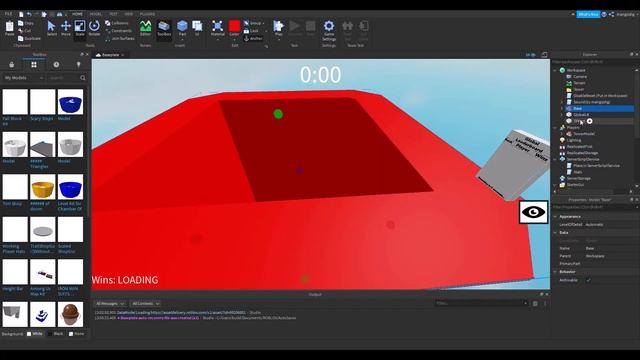Click the What's New button

point(588,14)
